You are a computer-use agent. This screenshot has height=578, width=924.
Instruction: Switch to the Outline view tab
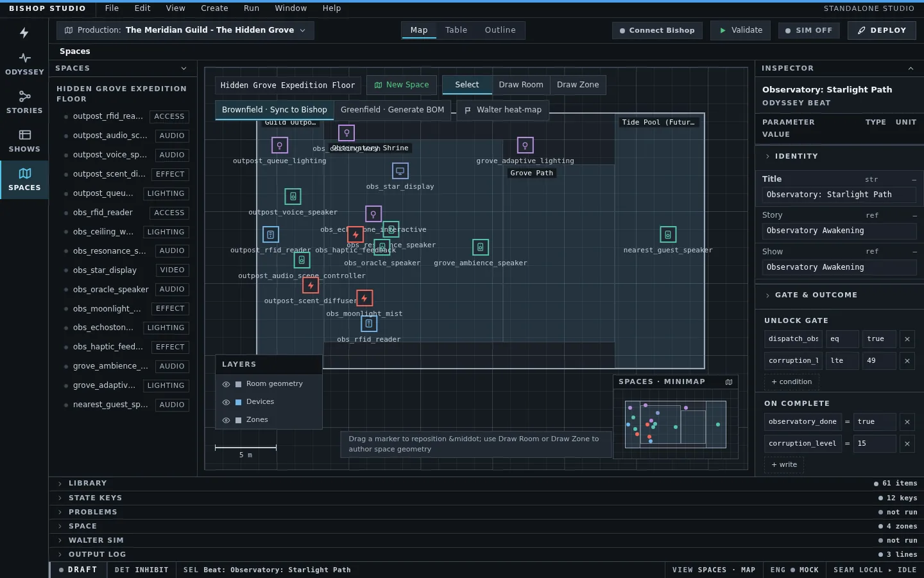[501, 30]
